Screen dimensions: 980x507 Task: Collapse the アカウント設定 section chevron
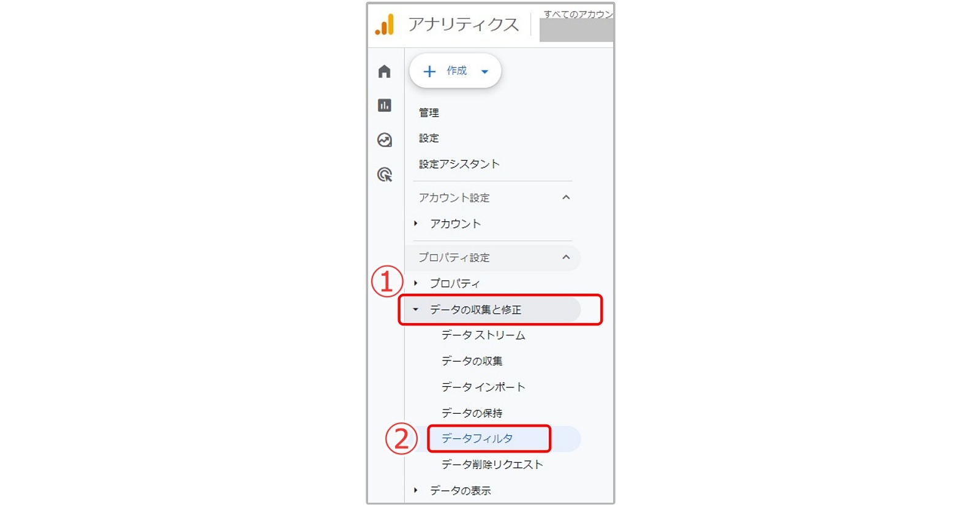566,197
